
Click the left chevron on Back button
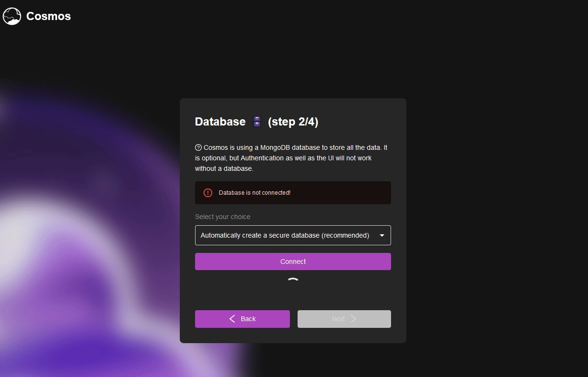[x=232, y=319]
